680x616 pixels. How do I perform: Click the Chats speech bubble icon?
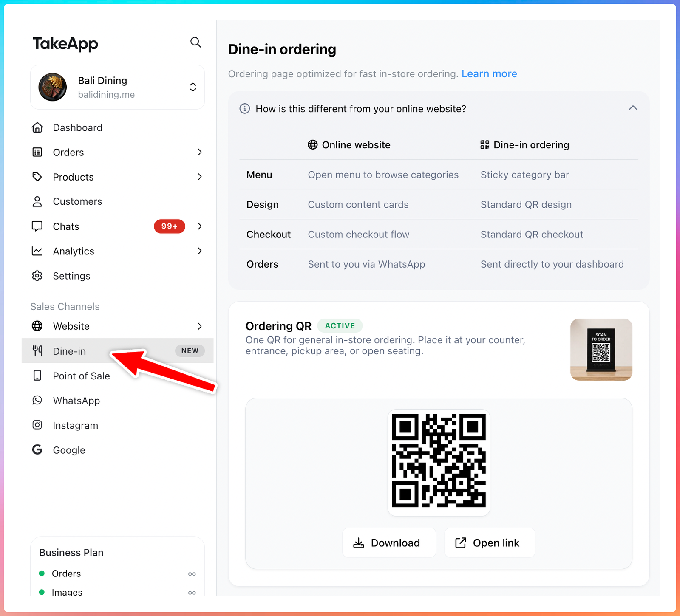point(37,226)
